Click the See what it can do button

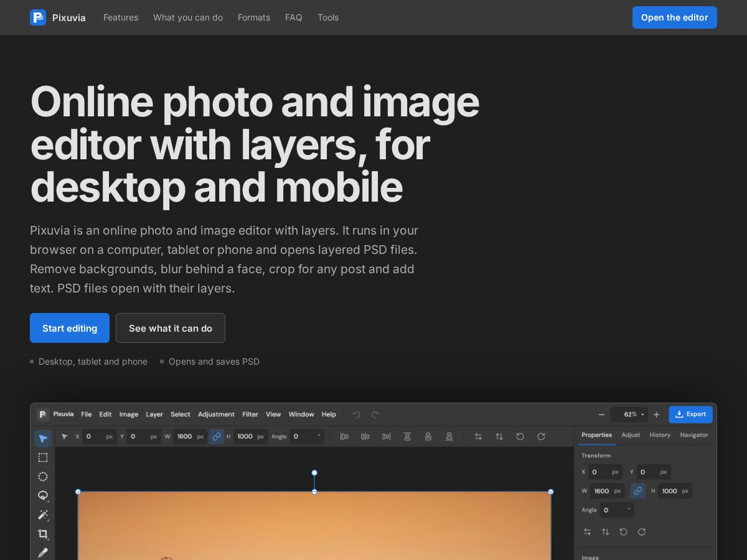pyautogui.click(x=171, y=328)
